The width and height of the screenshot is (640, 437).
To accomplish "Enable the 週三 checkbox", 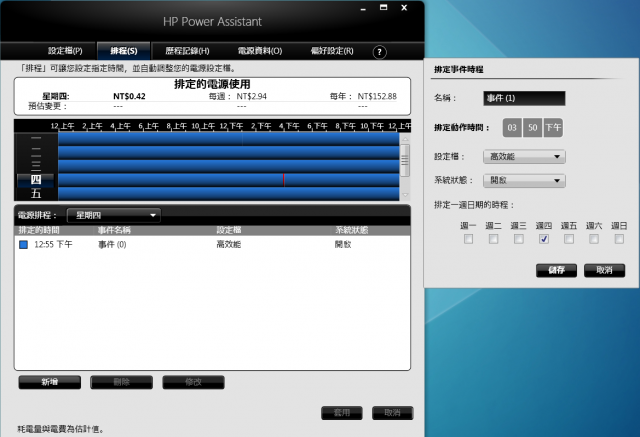I will pyautogui.click(x=519, y=239).
